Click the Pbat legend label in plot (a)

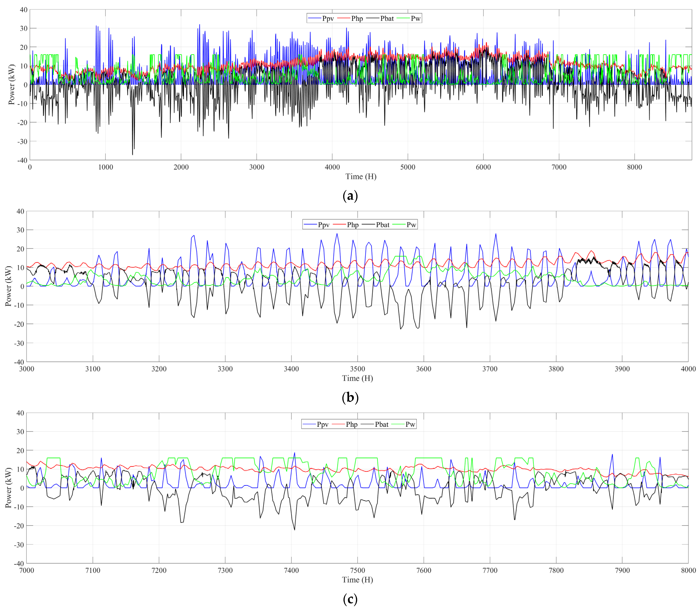pos(387,18)
